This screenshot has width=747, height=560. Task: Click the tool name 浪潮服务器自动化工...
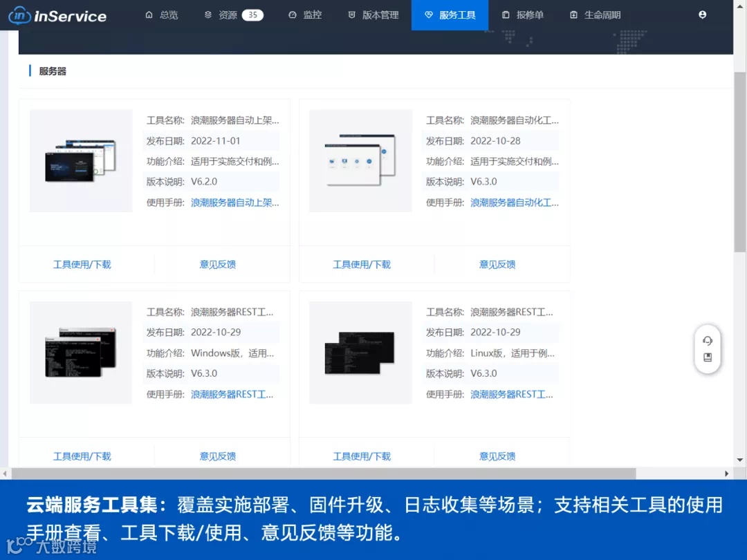point(515,120)
